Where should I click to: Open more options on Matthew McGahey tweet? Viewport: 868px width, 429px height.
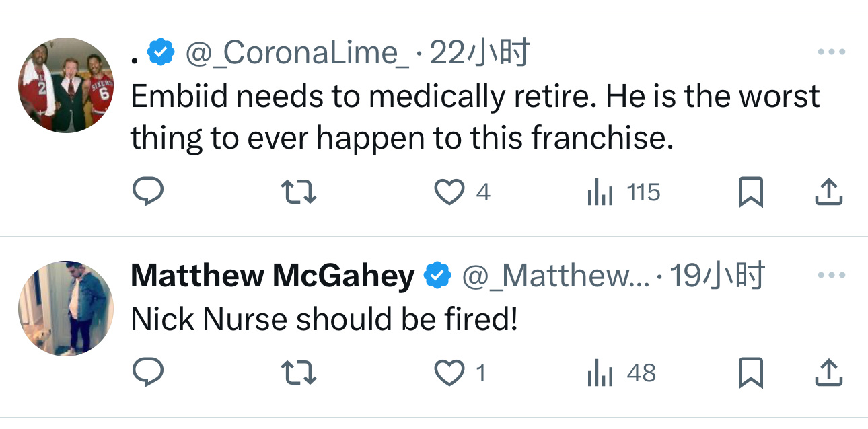[831, 276]
